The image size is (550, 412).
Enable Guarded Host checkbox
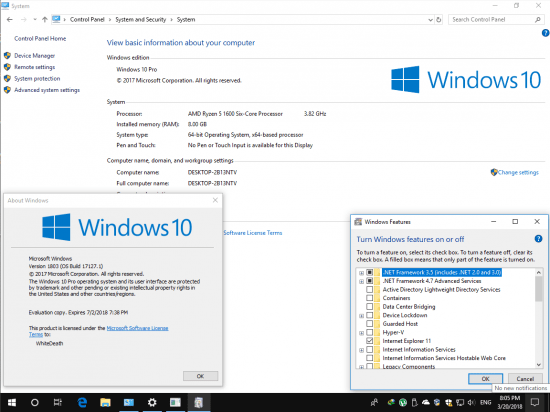click(369, 324)
